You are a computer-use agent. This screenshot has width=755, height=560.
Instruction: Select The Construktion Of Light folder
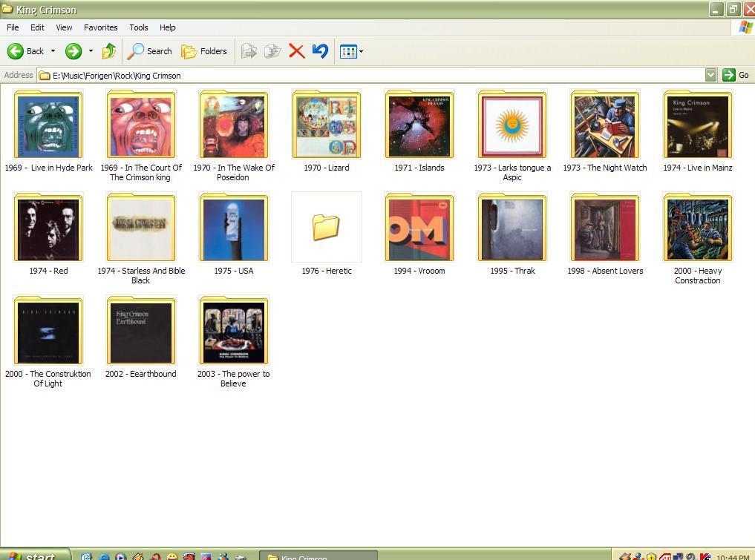point(48,330)
